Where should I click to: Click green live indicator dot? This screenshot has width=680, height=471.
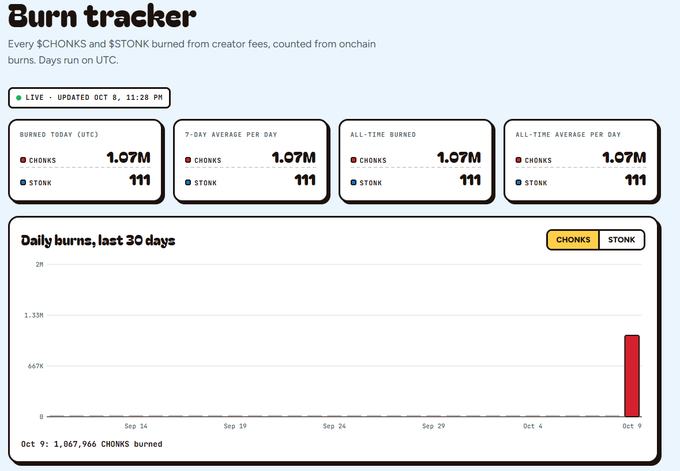pyautogui.click(x=19, y=98)
